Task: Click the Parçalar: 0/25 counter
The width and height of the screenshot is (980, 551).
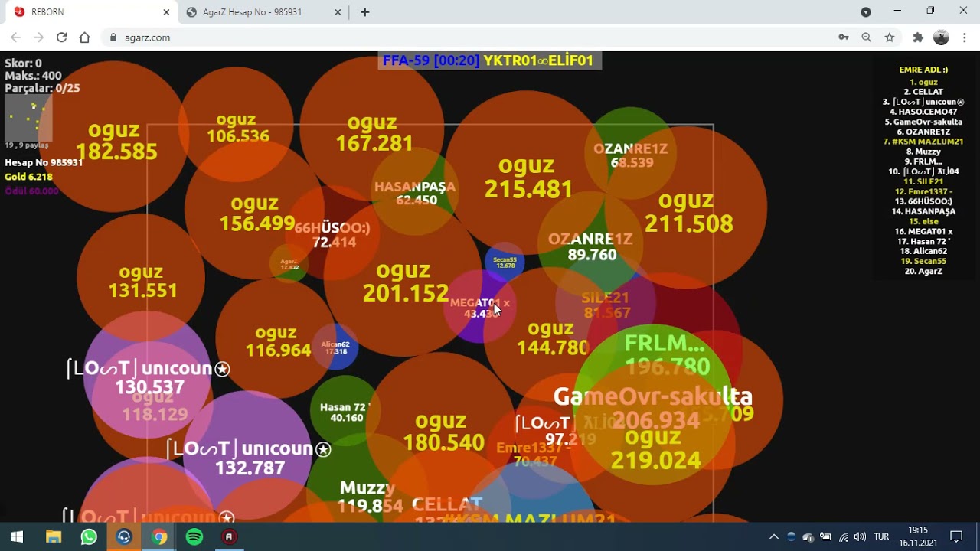Action: coord(42,88)
